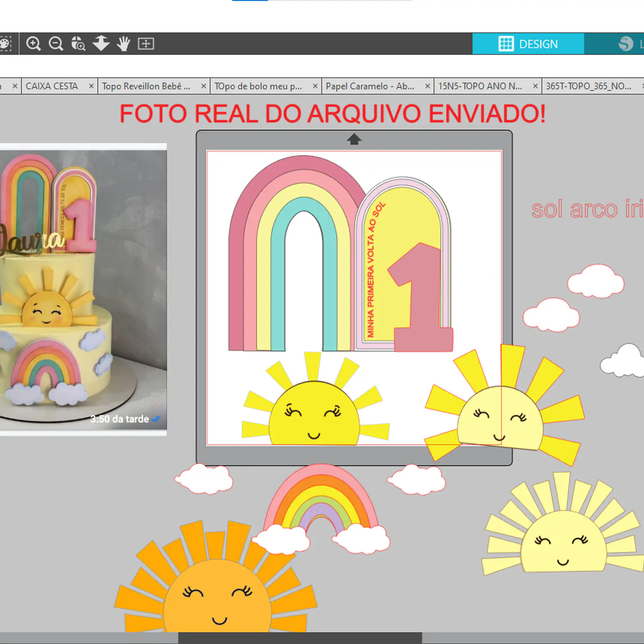Click the cake photo reference image
This screenshot has width=644, height=644.
83,290
